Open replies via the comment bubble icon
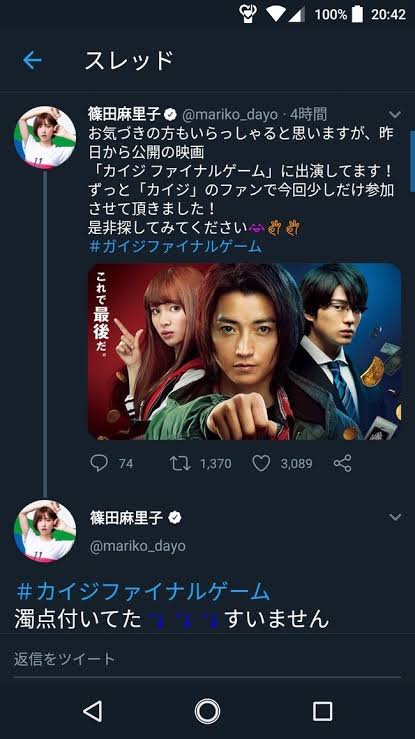The width and height of the screenshot is (415, 739). point(99,463)
